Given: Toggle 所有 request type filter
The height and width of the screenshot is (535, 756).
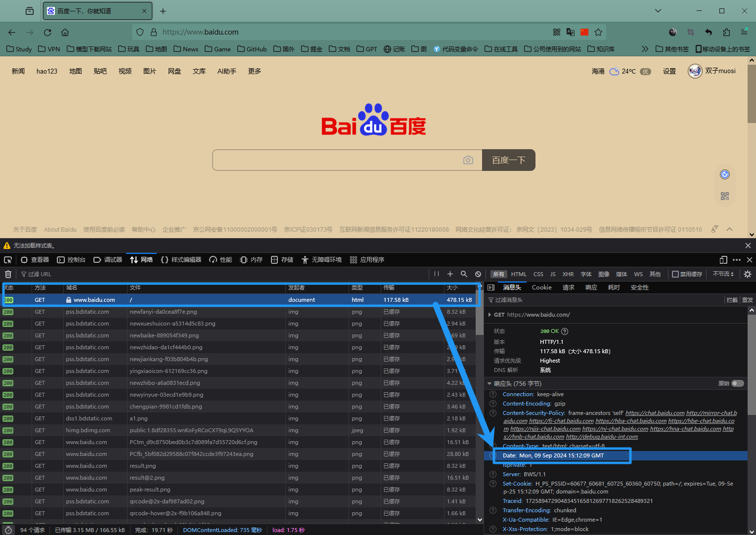Looking at the screenshot, I should 499,274.
